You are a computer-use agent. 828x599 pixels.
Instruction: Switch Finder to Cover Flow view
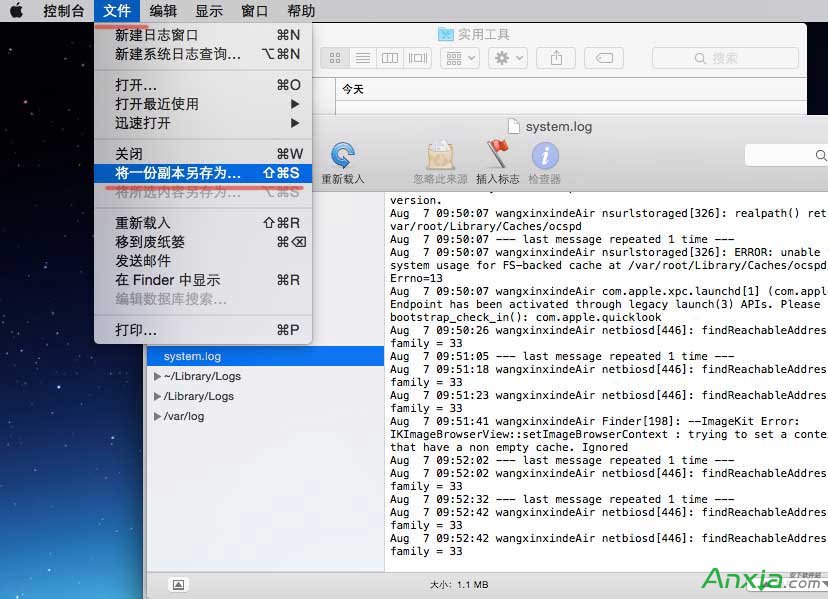click(418, 58)
